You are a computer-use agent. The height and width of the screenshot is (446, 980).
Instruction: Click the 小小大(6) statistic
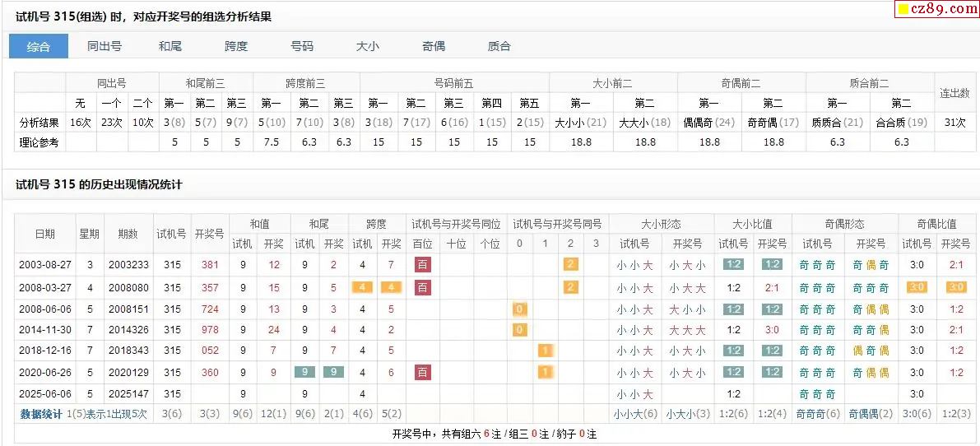coord(635,414)
